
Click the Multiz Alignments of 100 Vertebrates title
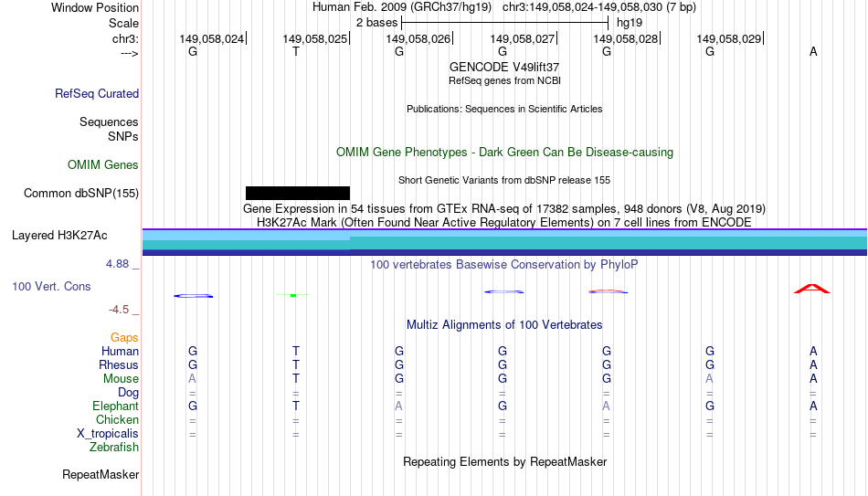pos(504,325)
